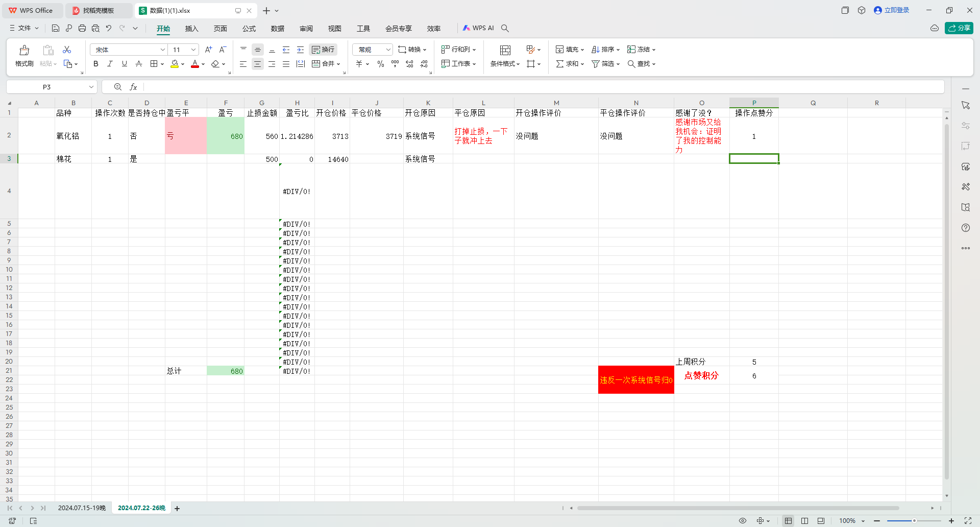This screenshot has height=527, width=980.
Task: Click the login link at top
Action: pos(892,10)
